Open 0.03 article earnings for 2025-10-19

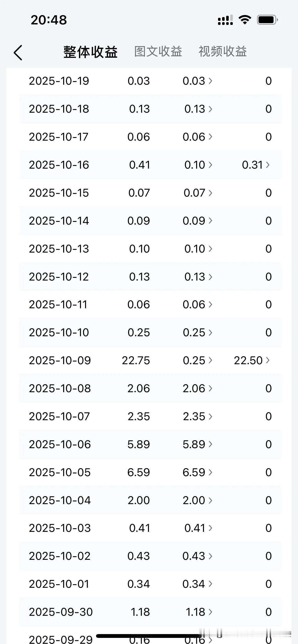[197, 81]
